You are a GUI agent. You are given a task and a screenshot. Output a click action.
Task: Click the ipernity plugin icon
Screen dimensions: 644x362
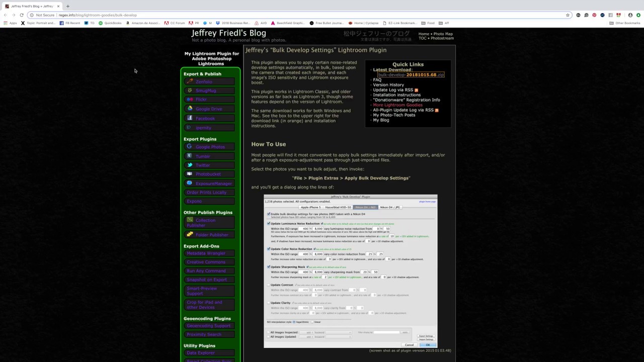189,128
